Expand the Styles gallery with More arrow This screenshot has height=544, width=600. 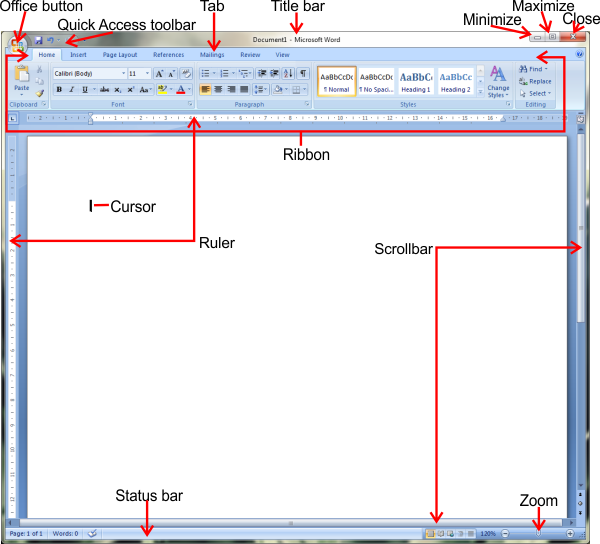480,92
